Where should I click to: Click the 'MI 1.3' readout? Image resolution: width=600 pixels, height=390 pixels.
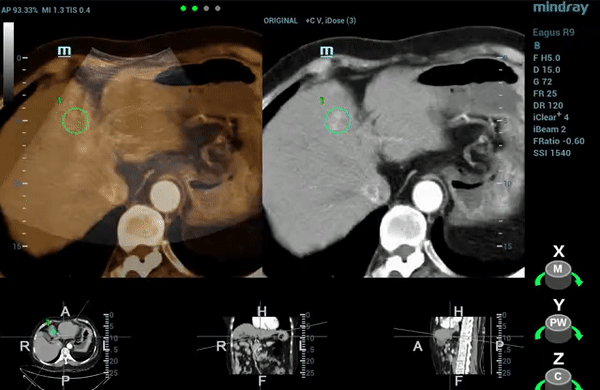click(52, 10)
